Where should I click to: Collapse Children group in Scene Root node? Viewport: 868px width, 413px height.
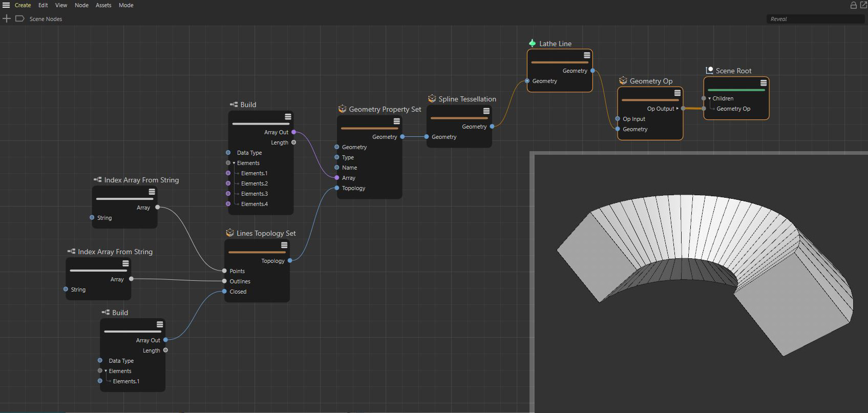tap(709, 98)
